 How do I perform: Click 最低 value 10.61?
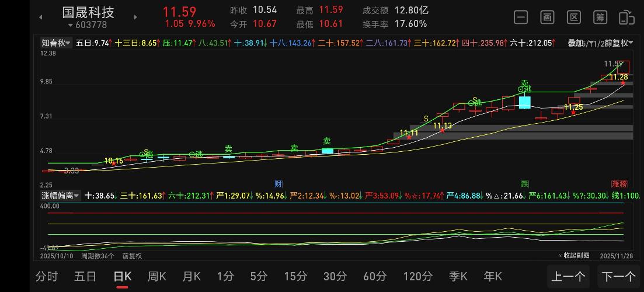tap(331, 24)
